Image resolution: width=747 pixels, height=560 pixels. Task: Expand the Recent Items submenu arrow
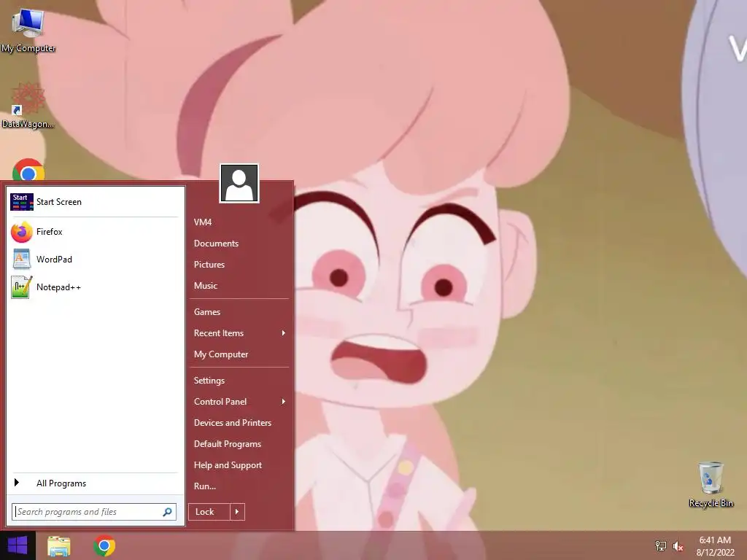[284, 332]
